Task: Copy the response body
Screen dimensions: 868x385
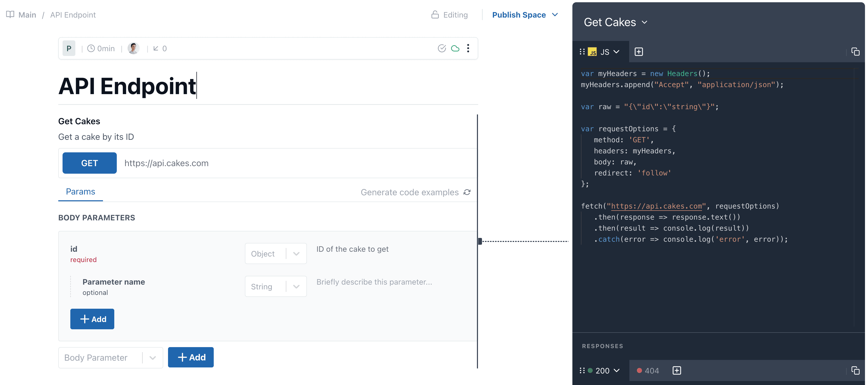Action: [x=855, y=370]
